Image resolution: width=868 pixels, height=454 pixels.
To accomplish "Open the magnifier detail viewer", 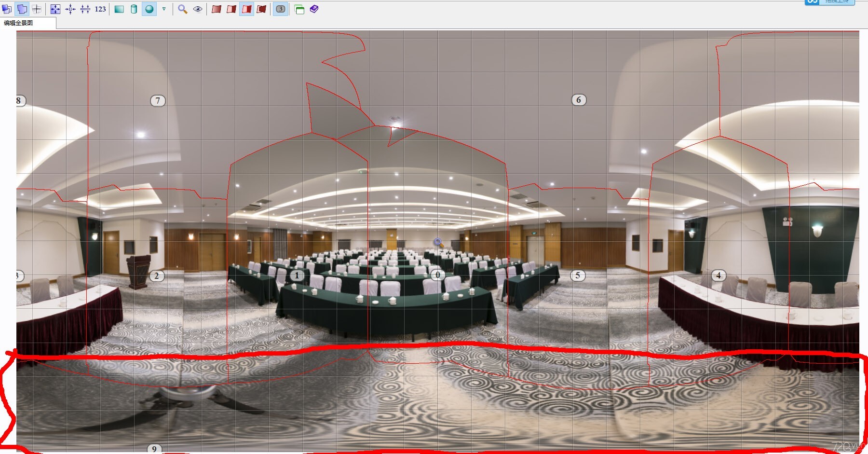I will point(183,9).
